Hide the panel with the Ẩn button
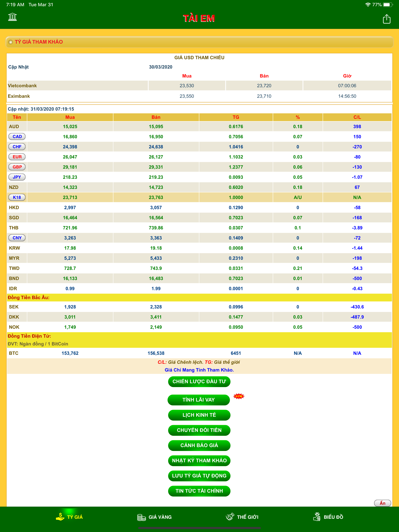 click(382, 503)
